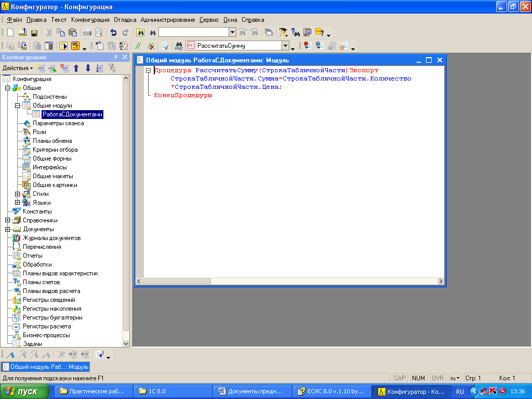Viewport: 532px width, 399px height.
Task: Redo the last action
Action: point(125,32)
